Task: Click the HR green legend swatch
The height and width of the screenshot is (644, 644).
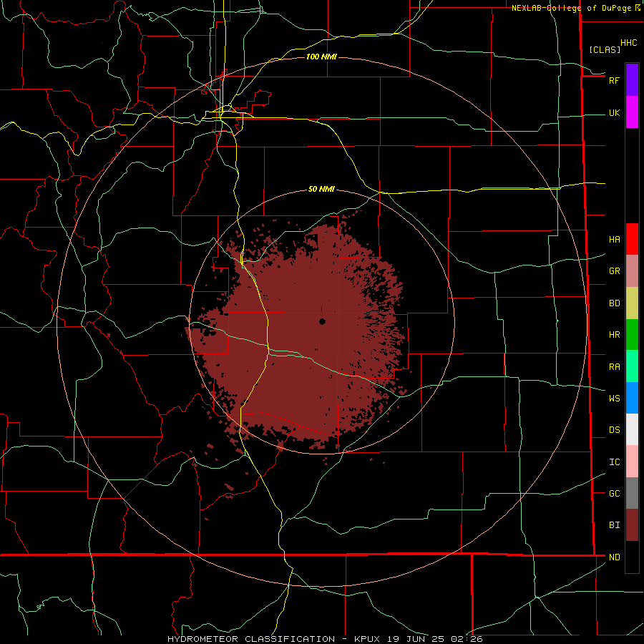Action: [x=632, y=335]
